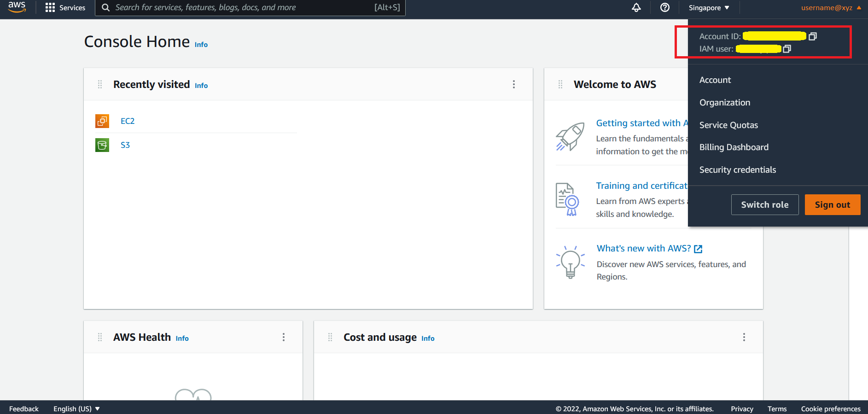Collapse the username@xyz account menu
This screenshot has height=414, width=868.
pyautogui.click(x=831, y=8)
